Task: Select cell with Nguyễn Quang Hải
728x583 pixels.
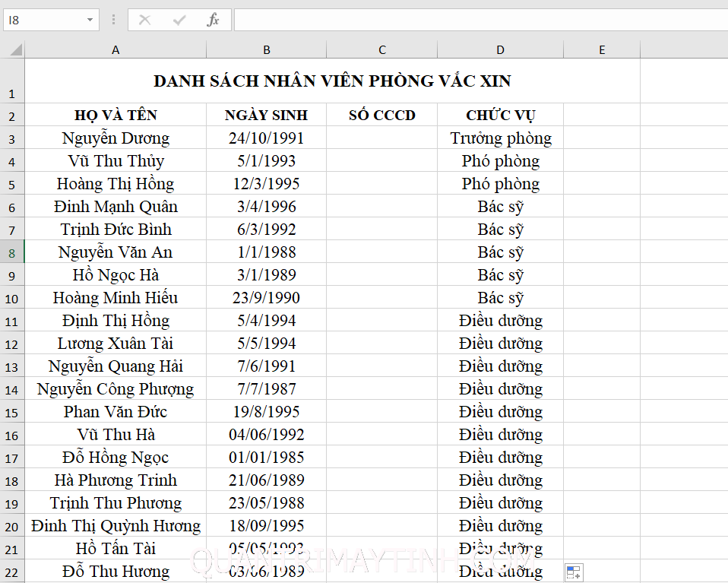Action: pyautogui.click(x=116, y=366)
